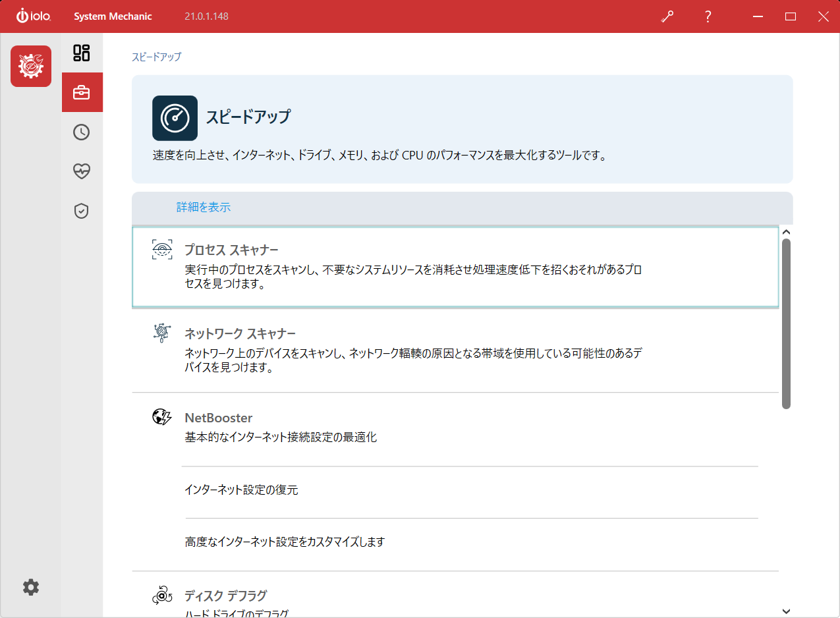Open the clock history icon in sidebar

pos(82,132)
